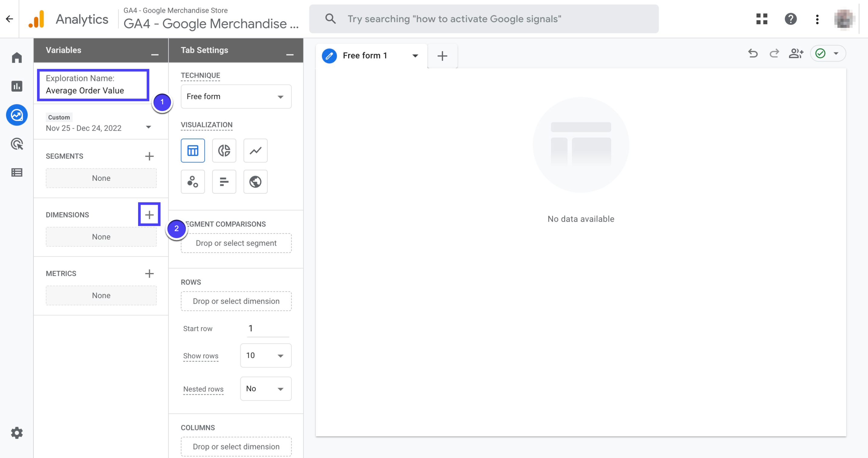Add a new segment
The height and width of the screenshot is (458, 868).
coord(149,156)
